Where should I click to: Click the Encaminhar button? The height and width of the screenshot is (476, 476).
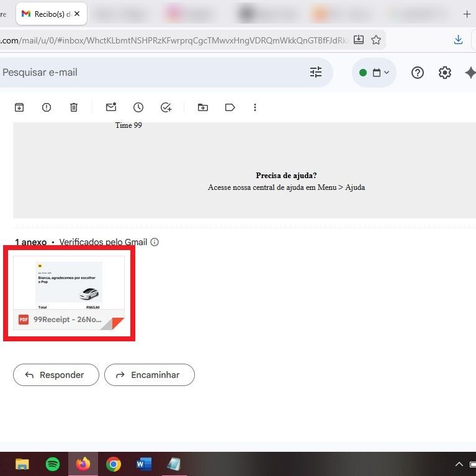pos(149,375)
